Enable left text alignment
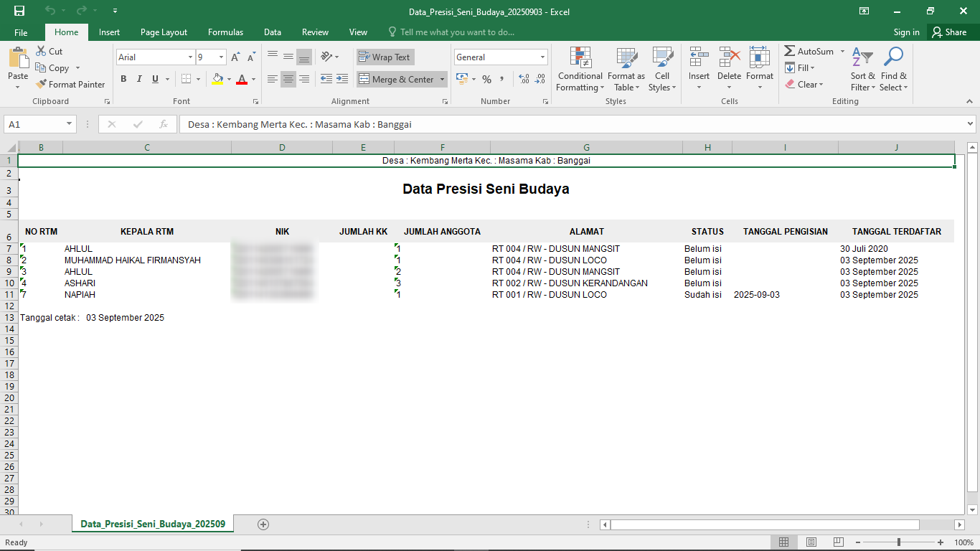Image resolution: width=980 pixels, height=551 pixels. click(x=273, y=79)
